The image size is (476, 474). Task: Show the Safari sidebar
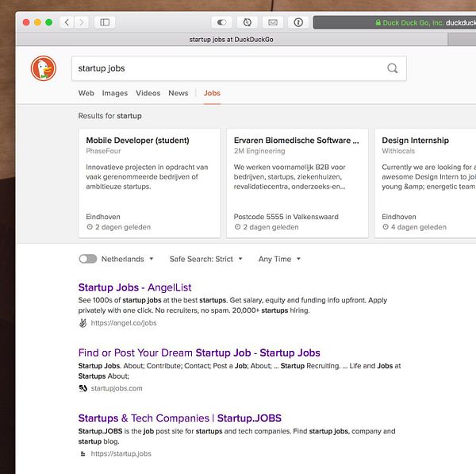pyautogui.click(x=105, y=22)
